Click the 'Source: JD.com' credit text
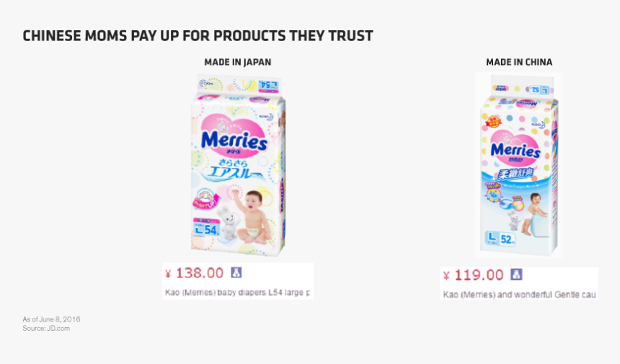 click(46, 328)
